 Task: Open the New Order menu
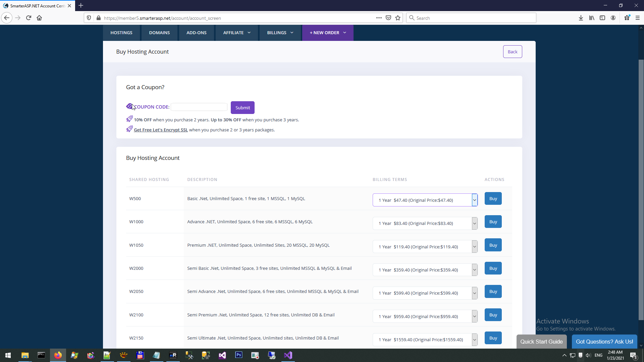[x=327, y=33]
